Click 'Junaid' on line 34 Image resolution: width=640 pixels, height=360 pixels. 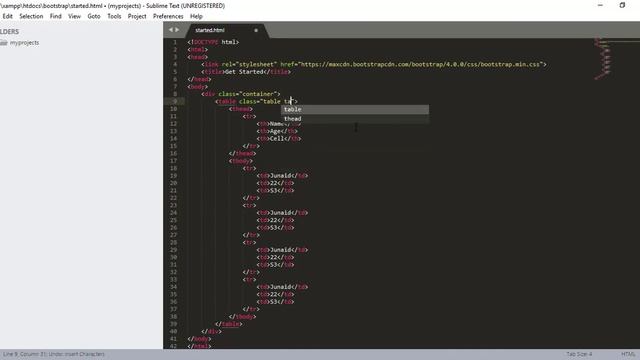pos(280,287)
